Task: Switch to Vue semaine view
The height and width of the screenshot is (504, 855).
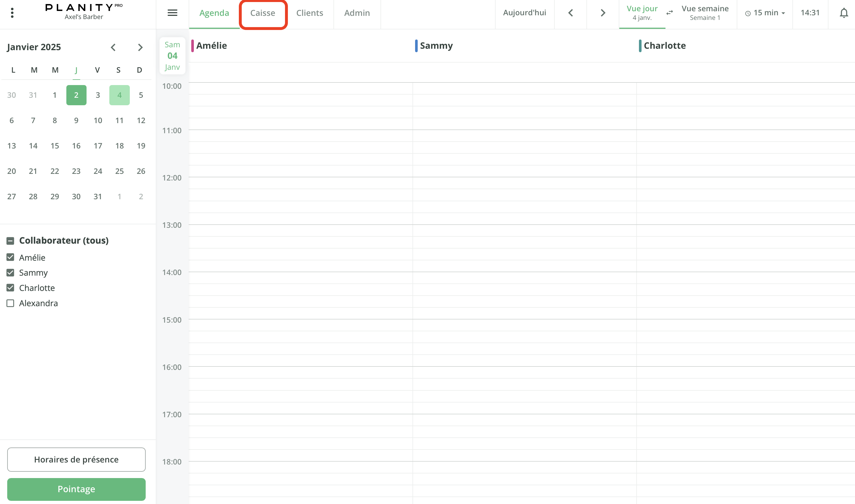Action: 705,13
